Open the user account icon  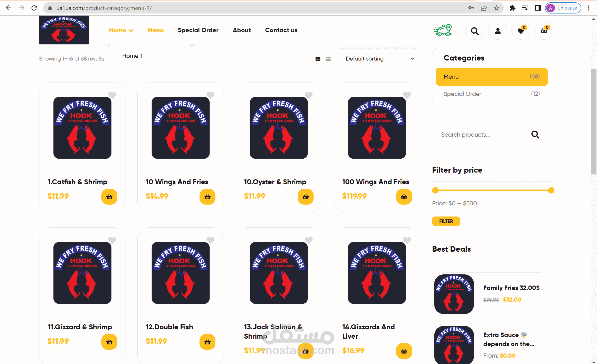point(498,31)
